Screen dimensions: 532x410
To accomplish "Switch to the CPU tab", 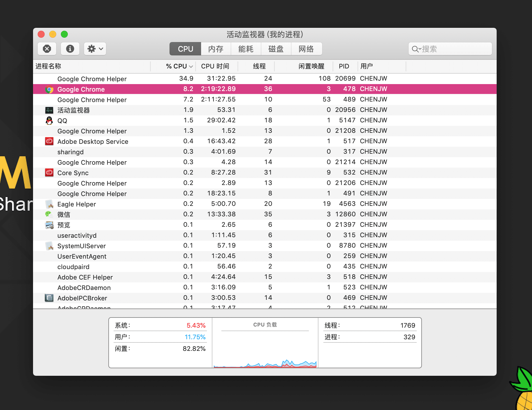I will click(x=185, y=49).
